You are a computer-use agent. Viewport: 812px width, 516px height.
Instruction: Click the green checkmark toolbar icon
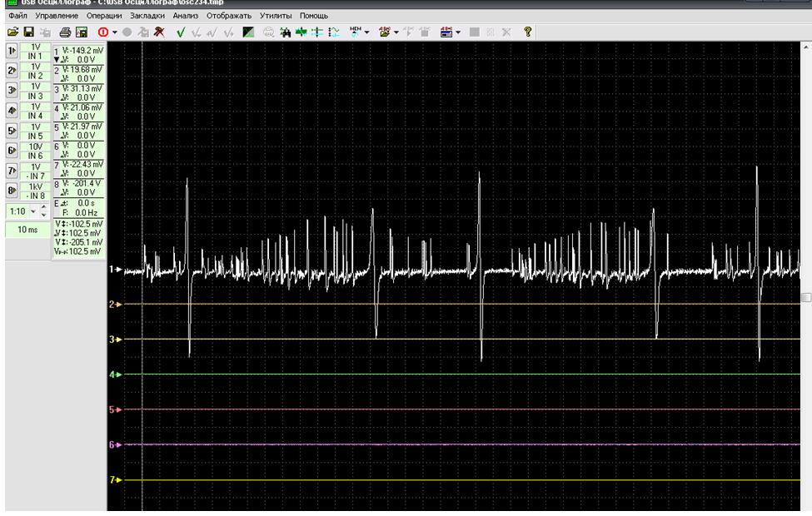[180, 32]
